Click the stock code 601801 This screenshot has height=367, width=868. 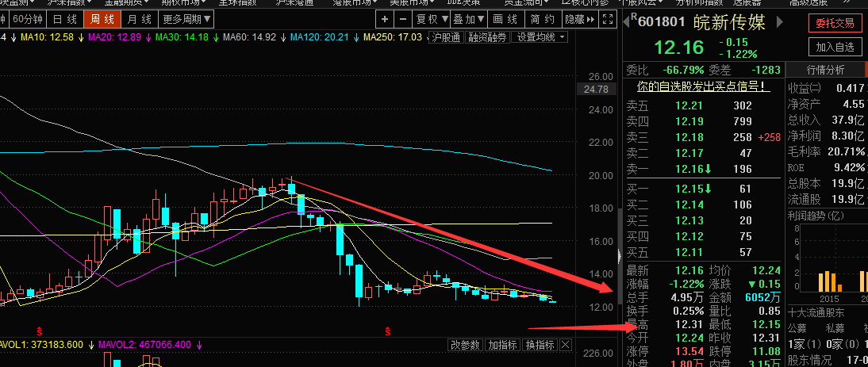pyautogui.click(x=662, y=23)
